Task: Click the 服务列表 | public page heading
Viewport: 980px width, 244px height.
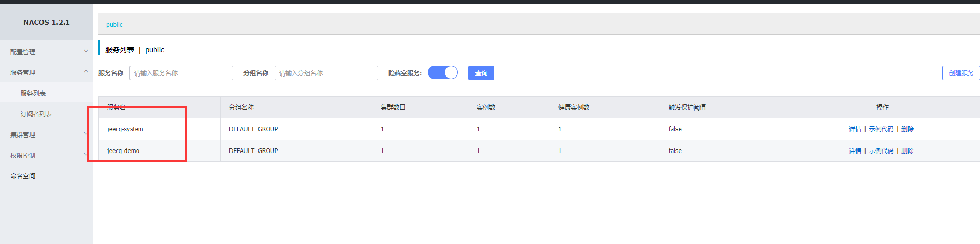Action: click(135, 50)
